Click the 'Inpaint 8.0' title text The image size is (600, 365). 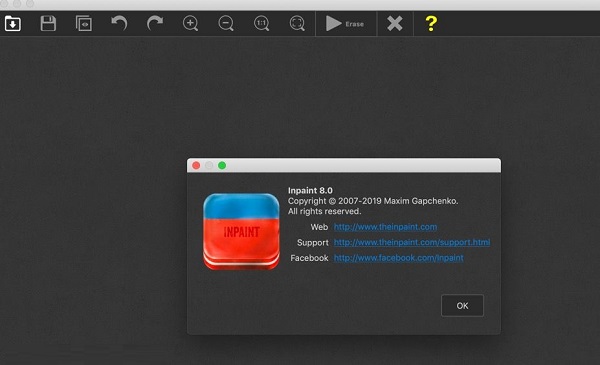pos(310,191)
